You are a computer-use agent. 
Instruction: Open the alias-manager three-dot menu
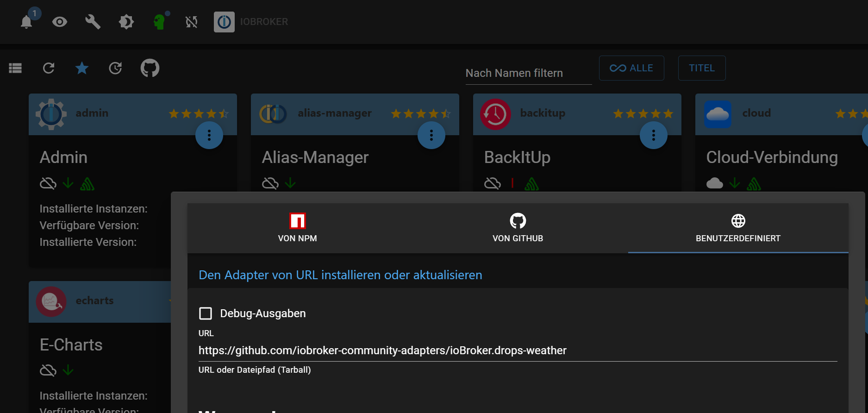pyautogui.click(x=431, y=135)
